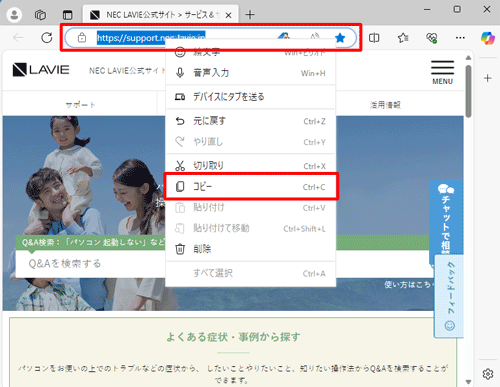The image size is (500, 387).
Task: Choose コピー in the context menu
Action: click(x=250, y=187)
